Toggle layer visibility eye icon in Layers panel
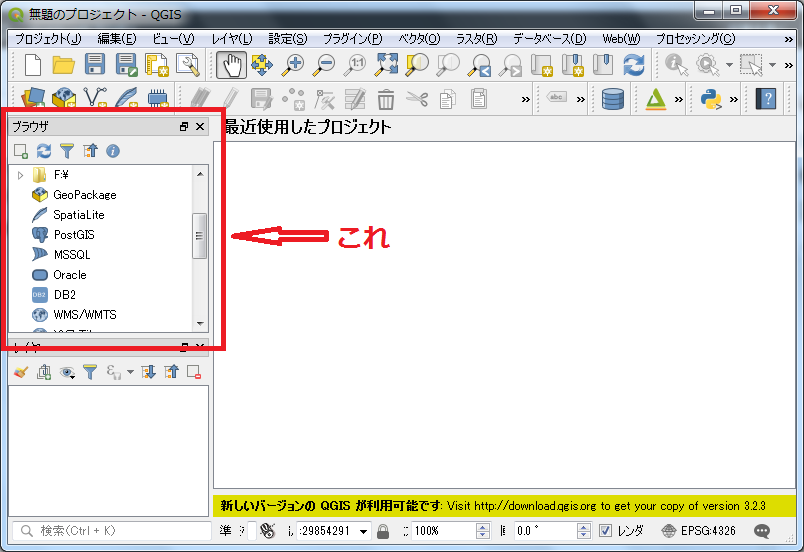This screenshot has width=804, height=552. tap(67, 372)
